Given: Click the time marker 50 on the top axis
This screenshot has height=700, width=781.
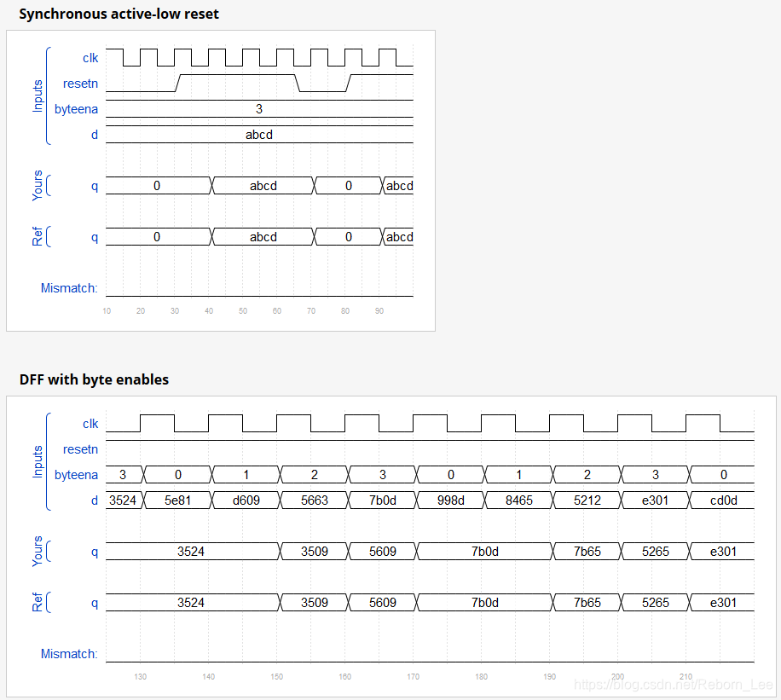Looking at the screenshot, I should point(242,311).
